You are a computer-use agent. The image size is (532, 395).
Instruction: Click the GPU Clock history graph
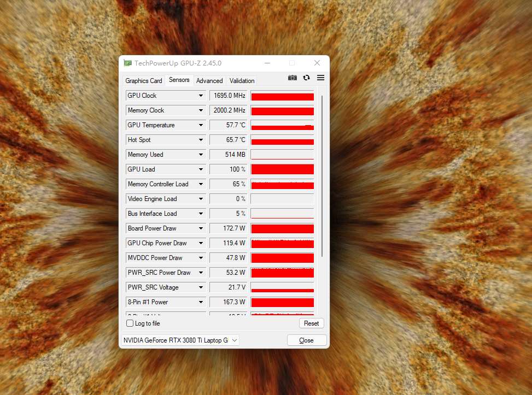(282, 96)
